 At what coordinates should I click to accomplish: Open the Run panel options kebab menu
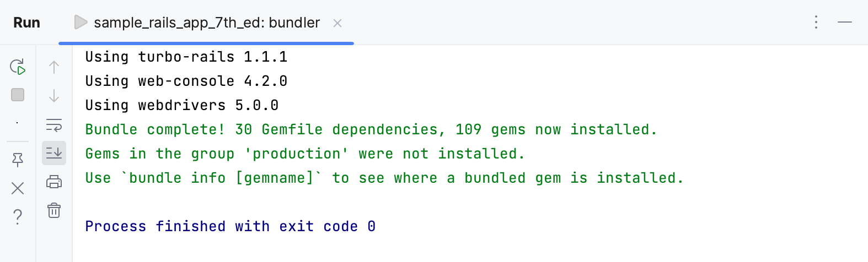pos(816,22)
